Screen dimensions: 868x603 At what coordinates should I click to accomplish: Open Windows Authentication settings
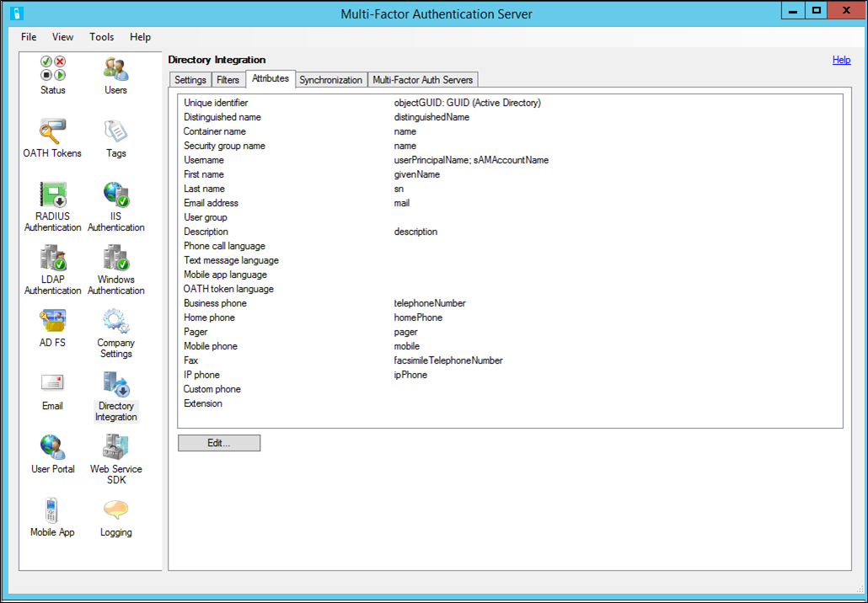(115, 265)
